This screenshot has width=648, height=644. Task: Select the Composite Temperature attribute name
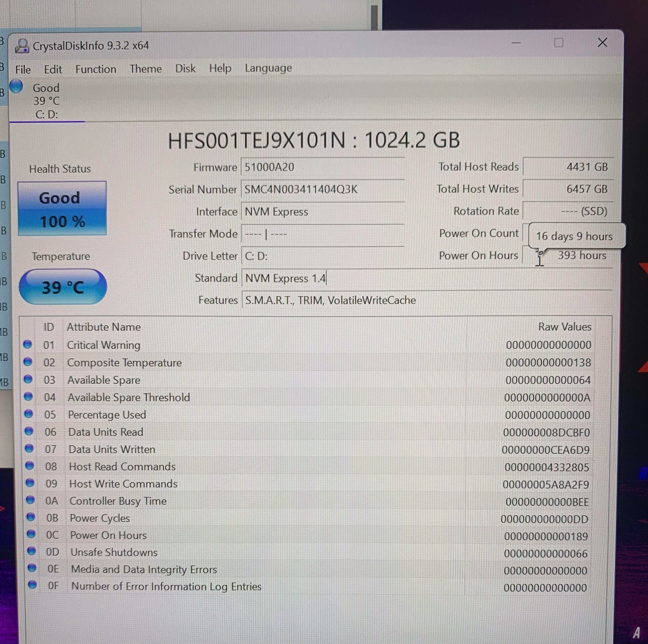[124, 362]
